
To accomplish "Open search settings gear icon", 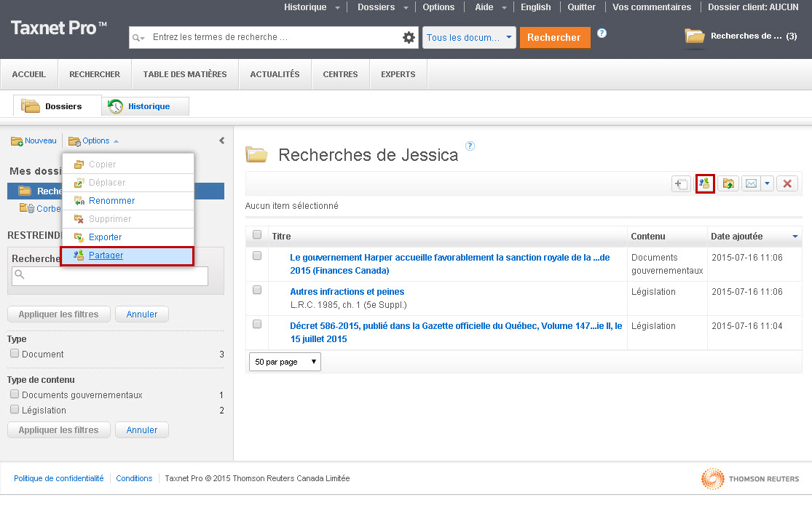I will pyautogui.click(x=409, y=37).
